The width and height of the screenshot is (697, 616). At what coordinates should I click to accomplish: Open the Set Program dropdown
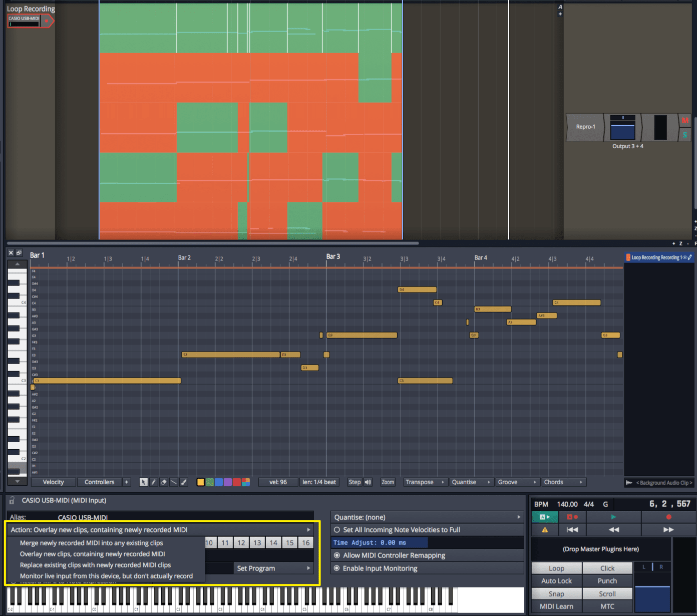pos(273,568)
